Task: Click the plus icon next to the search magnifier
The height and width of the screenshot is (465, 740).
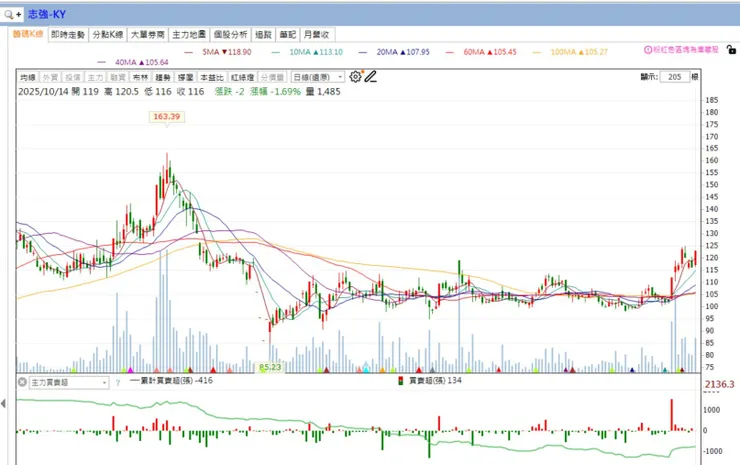Action: 18,15
